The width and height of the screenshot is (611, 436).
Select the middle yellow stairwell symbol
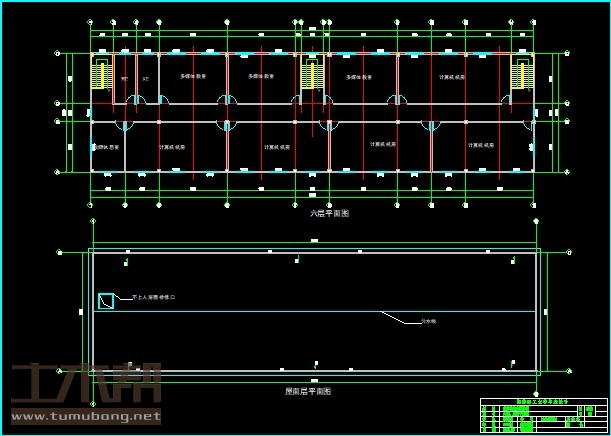312,76
